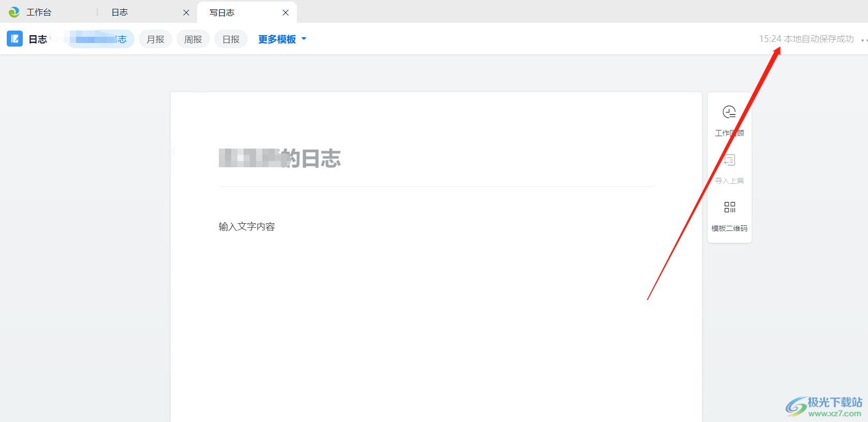Choose the 日报 template
The height and width of the screenshot is (422, 868).
tap(231, 39)
